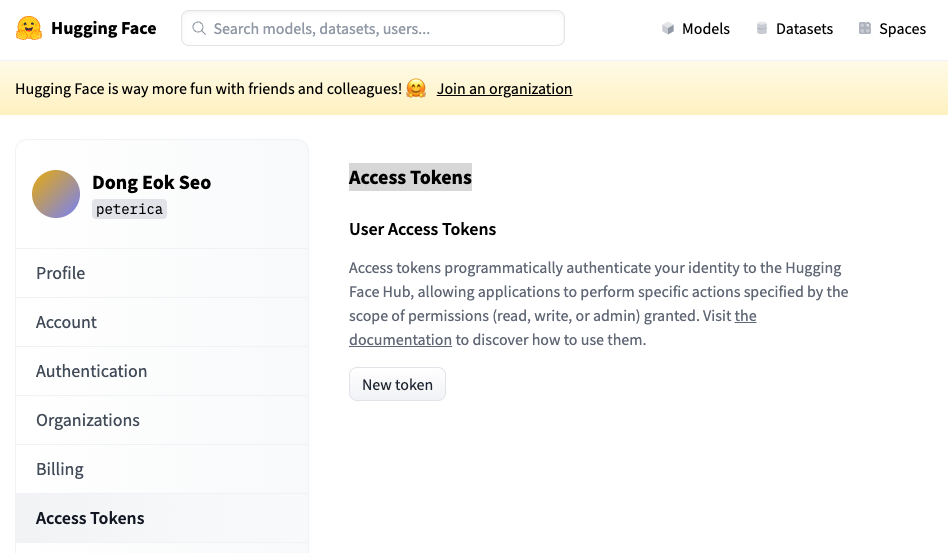
Task: Open the Billing section
Action: tap(162, 469)
